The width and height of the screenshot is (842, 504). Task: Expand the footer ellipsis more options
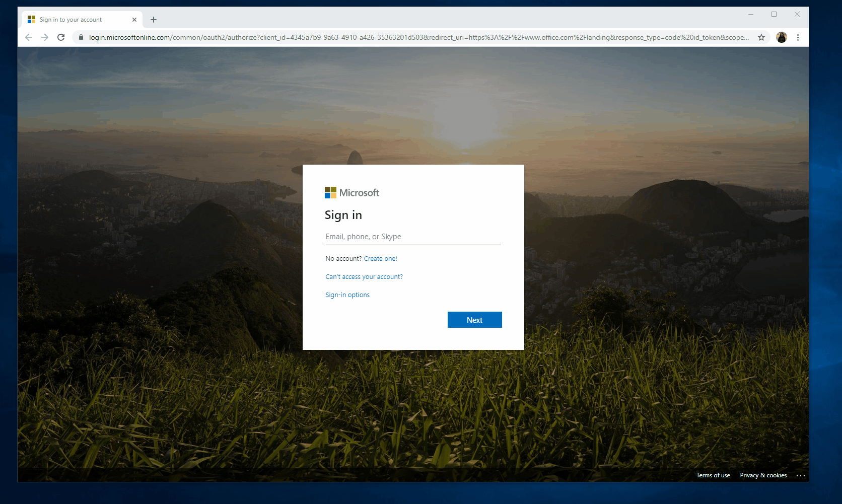tap(801, 475)
